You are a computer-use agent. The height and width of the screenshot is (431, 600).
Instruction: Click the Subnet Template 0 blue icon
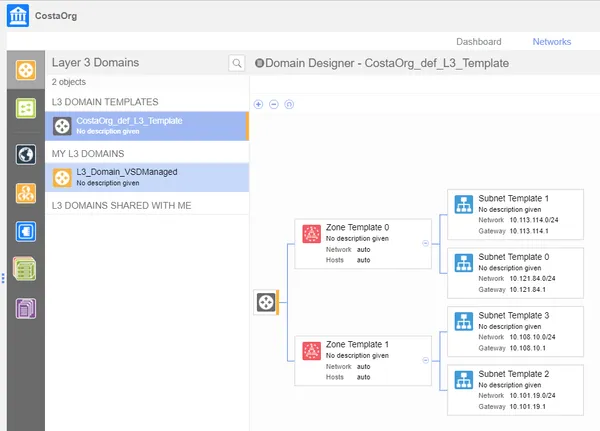coord(463,263)
